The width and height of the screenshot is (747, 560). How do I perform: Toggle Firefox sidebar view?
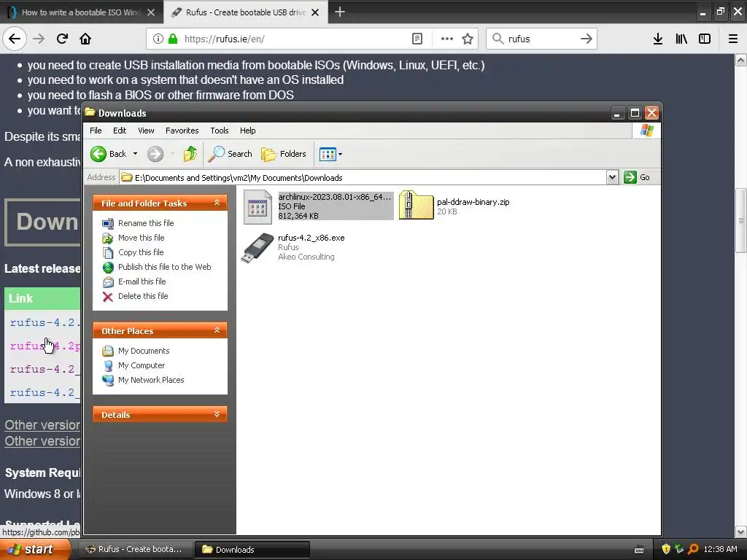[x=705, y=39]
